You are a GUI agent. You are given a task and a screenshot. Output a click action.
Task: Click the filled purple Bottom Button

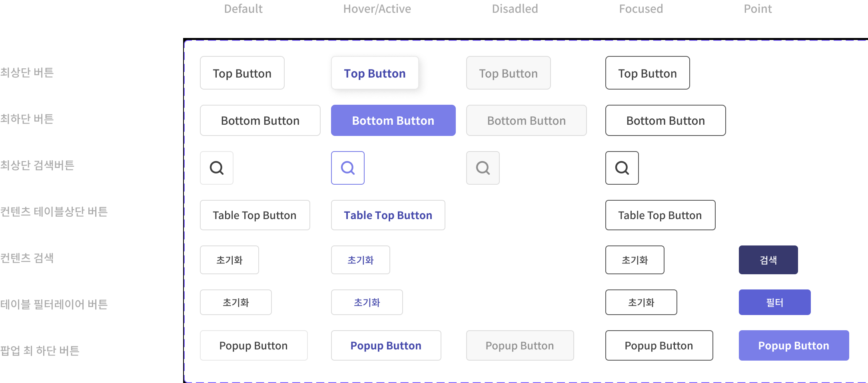[x=393, y=120]
